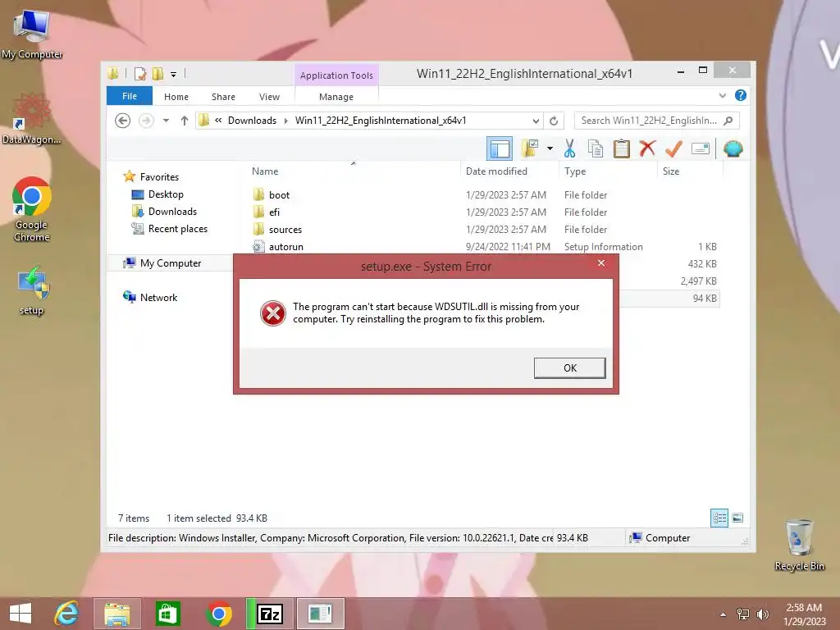
Task: Click the Copy toolbar icon
Action: click(596, 148)
